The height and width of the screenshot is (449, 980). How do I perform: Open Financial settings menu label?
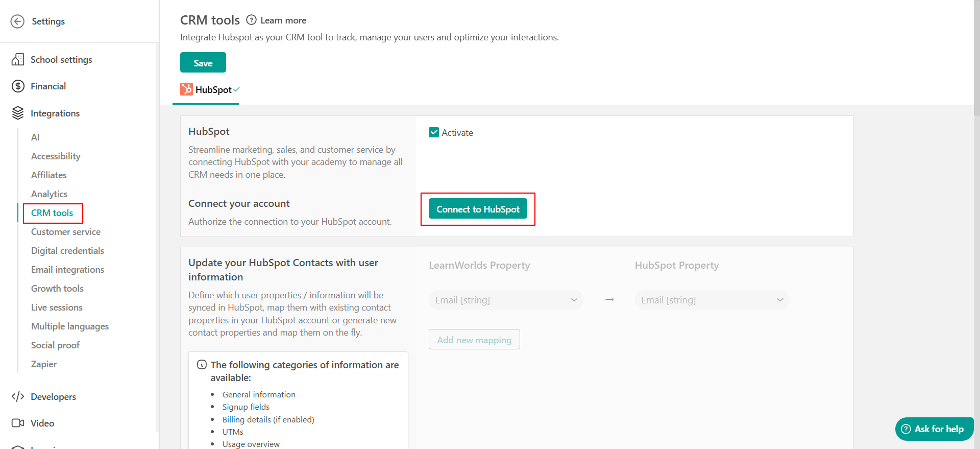pyautogui.click(x=48, y=86)
